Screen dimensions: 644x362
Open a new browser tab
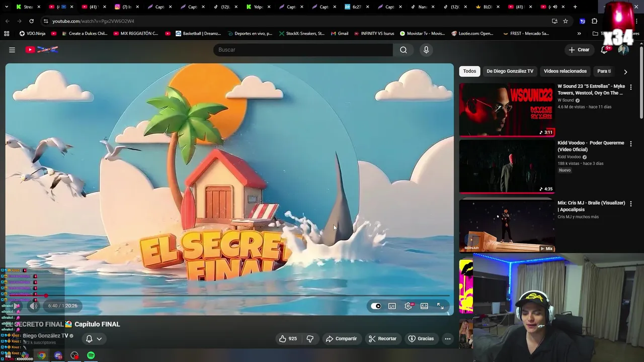pos(575,7)
